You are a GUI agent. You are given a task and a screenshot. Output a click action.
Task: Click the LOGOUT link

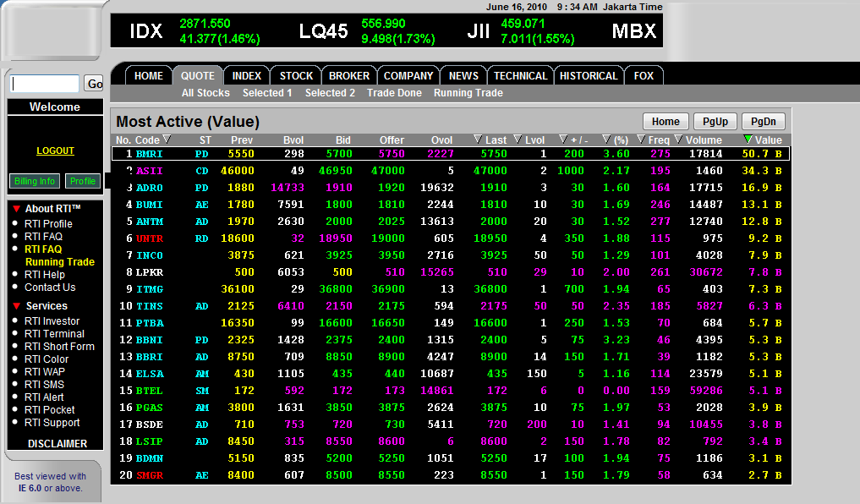click(56, 151)
